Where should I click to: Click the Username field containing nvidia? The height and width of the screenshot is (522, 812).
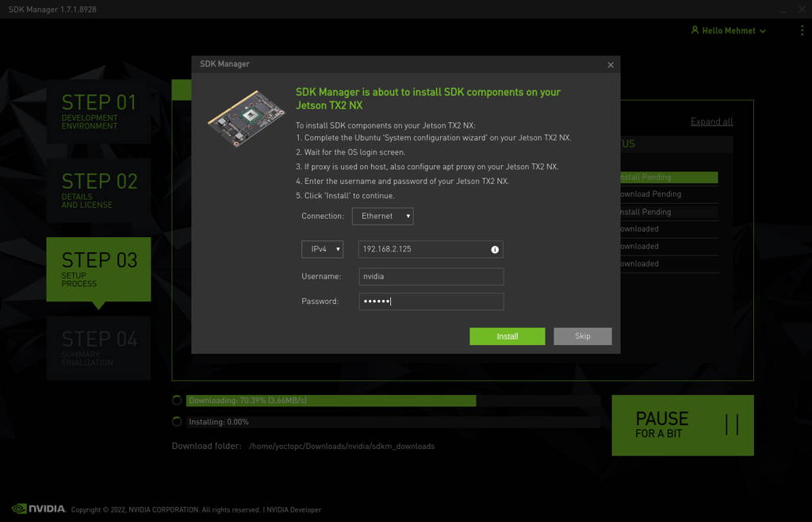[431, 277]
